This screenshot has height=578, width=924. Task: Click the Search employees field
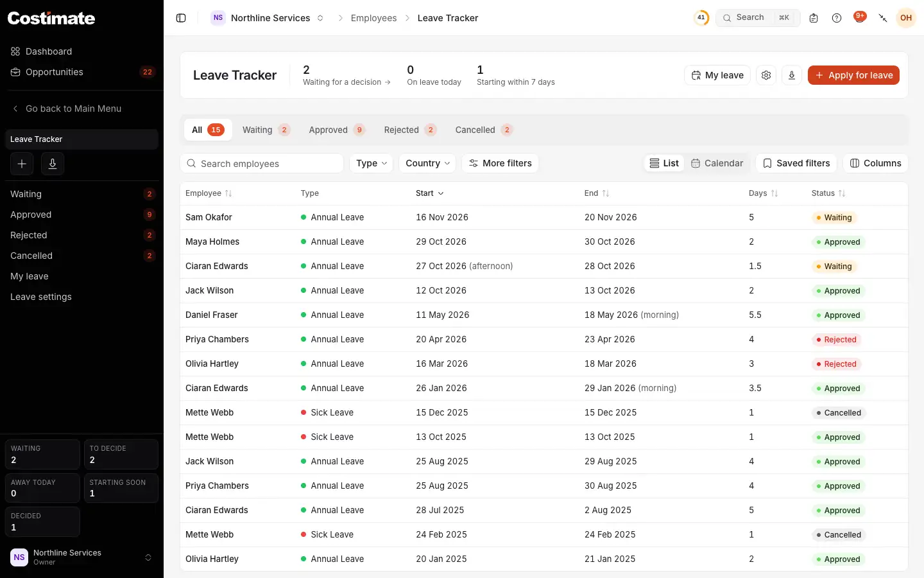click(x=262, y=163)
